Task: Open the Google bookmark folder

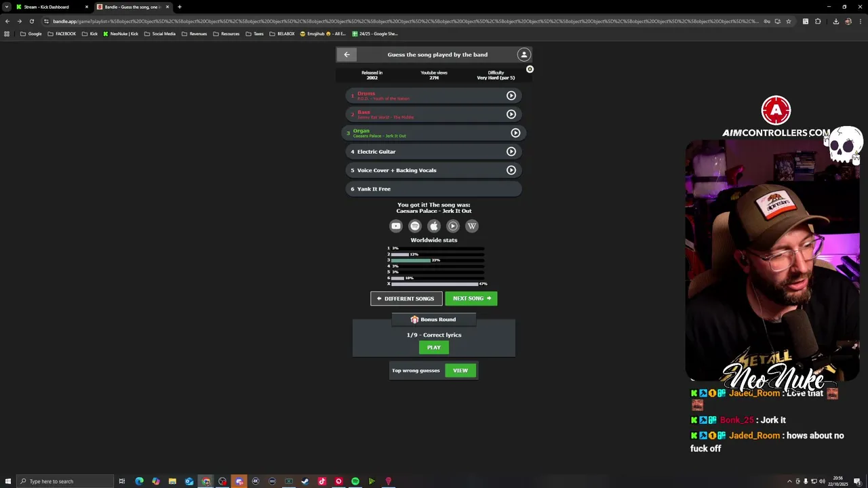Action: point(31,34)
